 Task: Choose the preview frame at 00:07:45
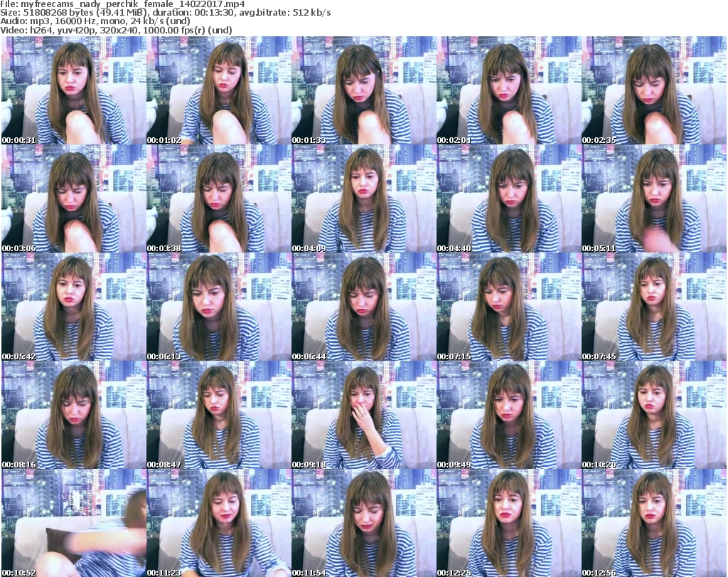[654, 307]
